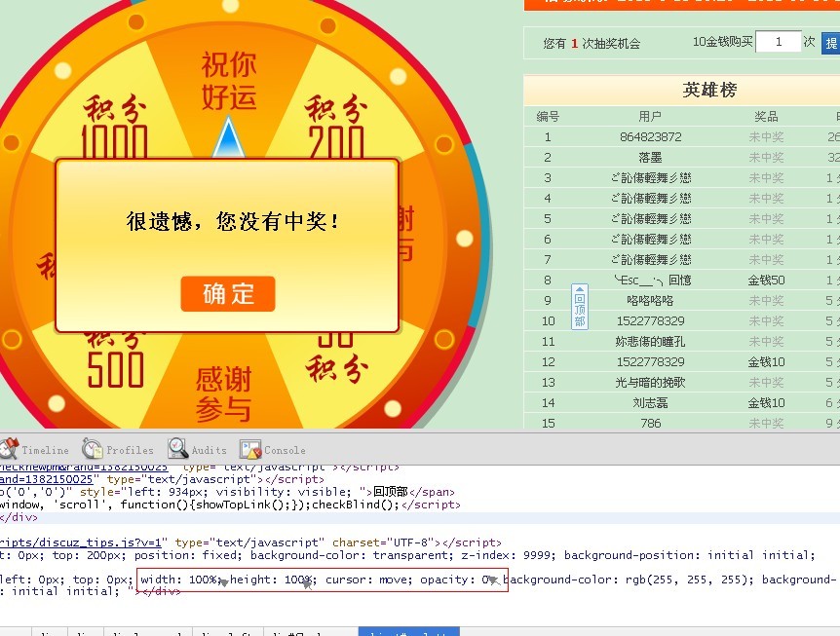This screenshot has width=840, height=636.
Task: Select user 光与暗的挽歌 in row 13
Action: point(650,382)
